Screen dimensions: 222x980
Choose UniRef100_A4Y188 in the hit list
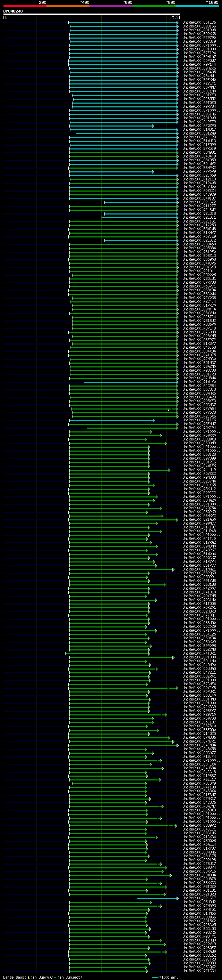point(199,787)
